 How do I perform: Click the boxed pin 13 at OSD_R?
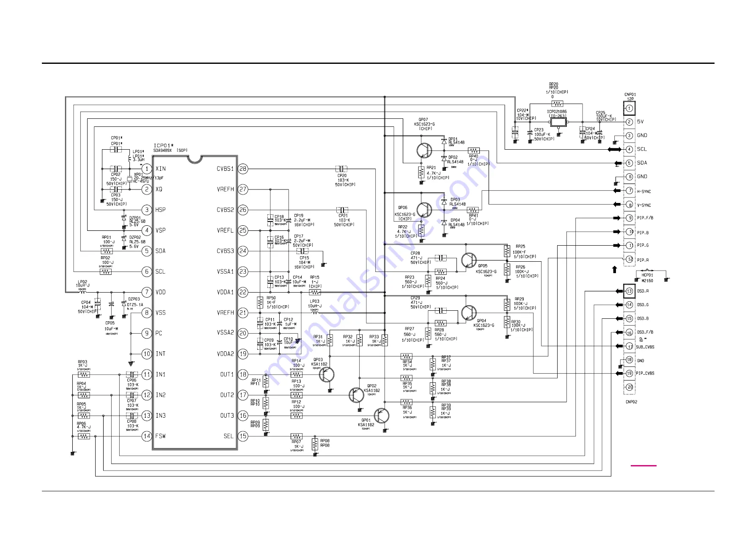(x=630, y=291)
